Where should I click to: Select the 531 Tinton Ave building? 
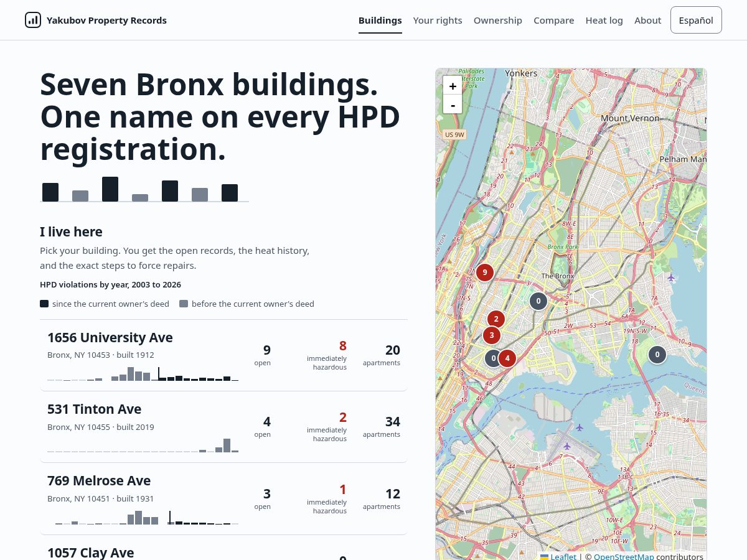223,427
